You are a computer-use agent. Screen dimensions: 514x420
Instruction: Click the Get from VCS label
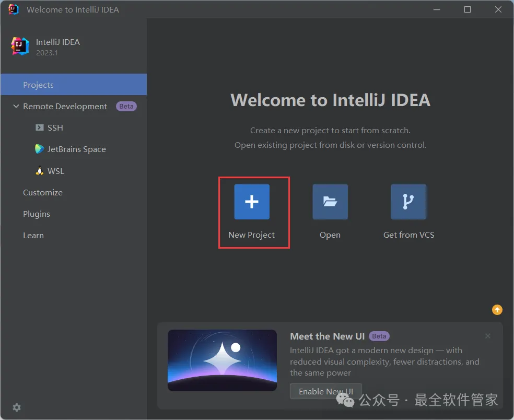coord(409,235)
